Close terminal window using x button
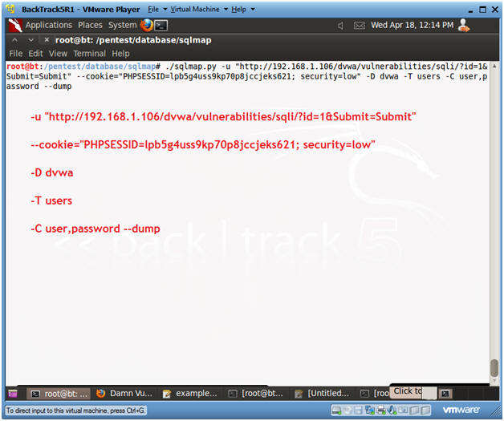Screen dimensions: 504x421 pyautogui.click(x=47, y=40)
